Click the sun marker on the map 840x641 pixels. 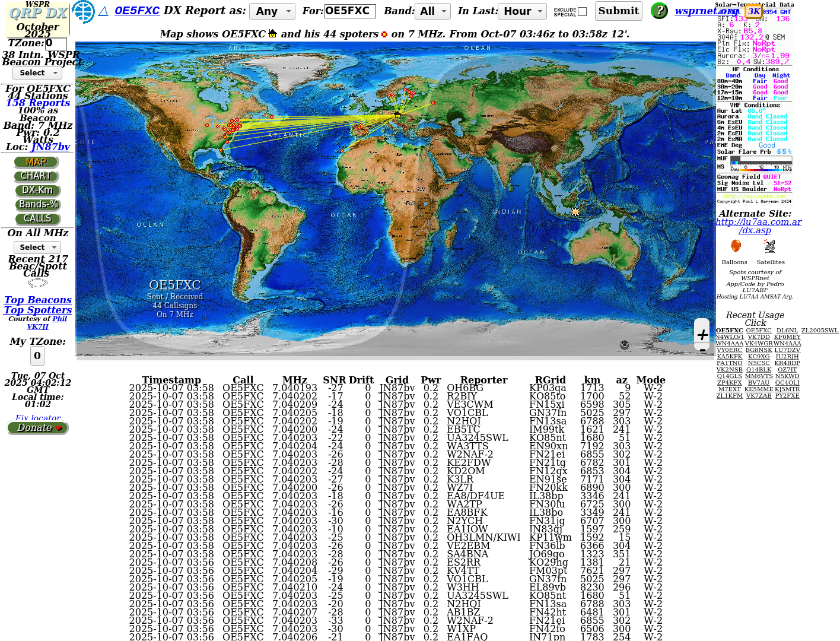click(575, 212)
